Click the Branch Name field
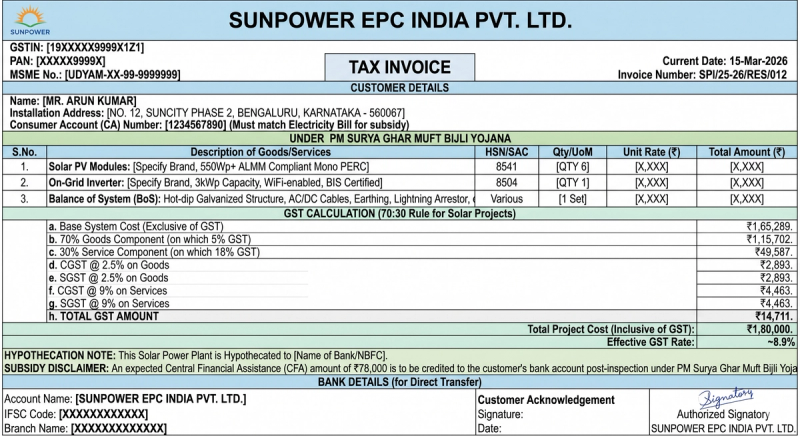 click(85, 428)
